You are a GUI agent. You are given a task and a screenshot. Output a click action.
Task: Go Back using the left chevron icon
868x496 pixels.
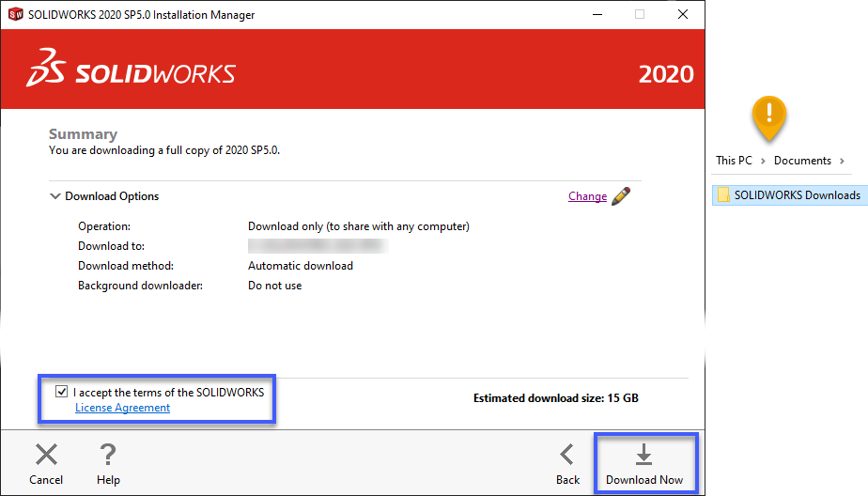pos(566,455)
